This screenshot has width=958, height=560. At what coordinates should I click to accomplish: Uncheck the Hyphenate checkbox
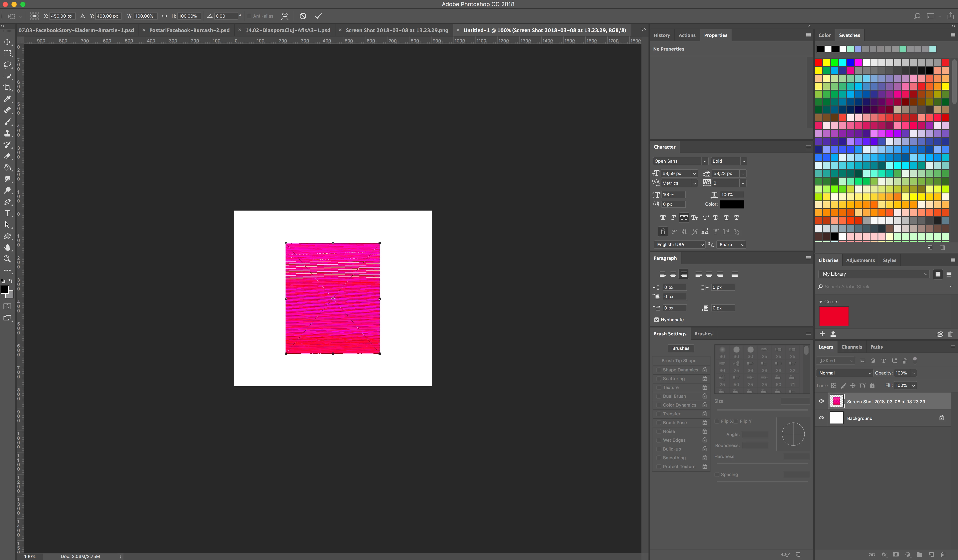[657, 320]
